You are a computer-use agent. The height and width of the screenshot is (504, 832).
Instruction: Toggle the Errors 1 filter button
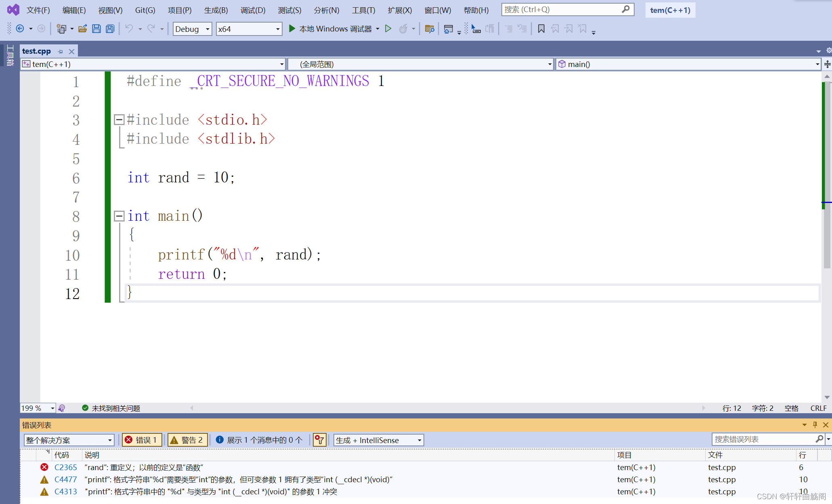(x=142, y=440)
